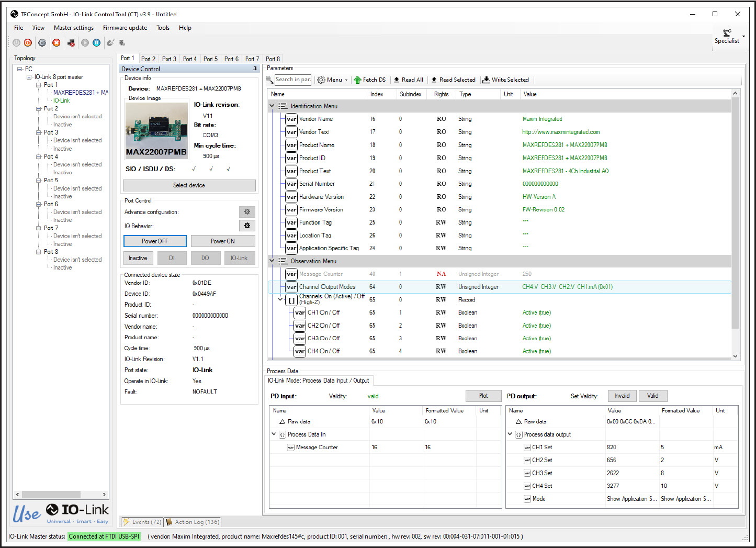Open master settings via the toolbar gear icon
Viewport: 756px width, 548px height.
tap(42, 43)
